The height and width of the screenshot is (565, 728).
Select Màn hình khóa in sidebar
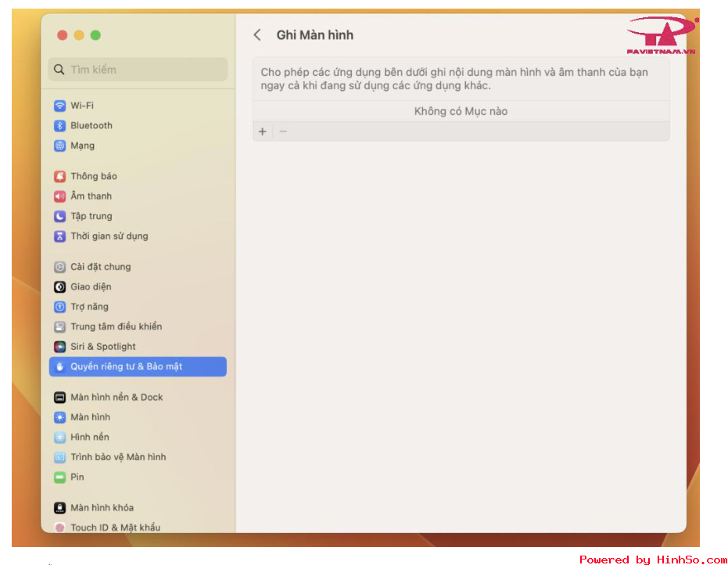(102, 508)
